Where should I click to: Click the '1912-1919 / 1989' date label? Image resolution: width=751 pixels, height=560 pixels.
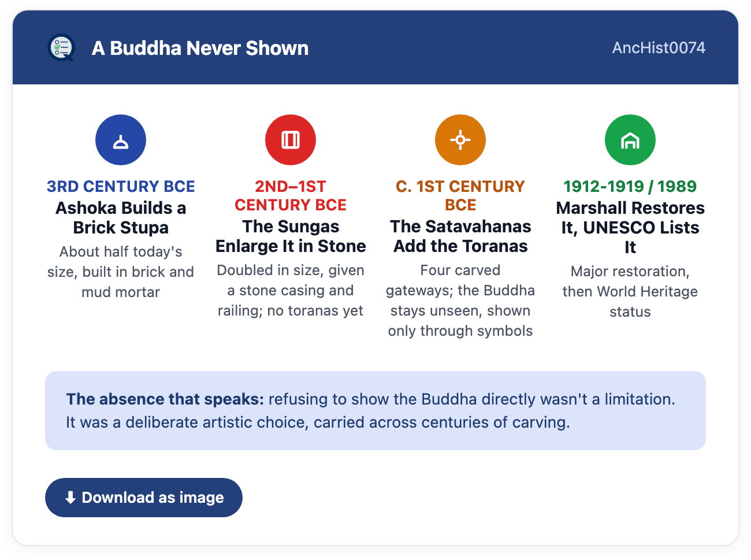point(630,186)
